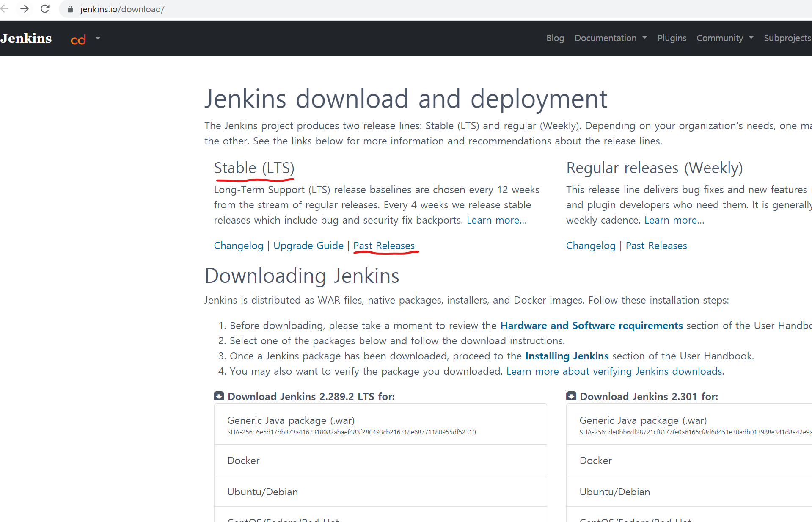812x522 pixels.
Task: Click the Stable (LTS) heading
Action: 254,168
